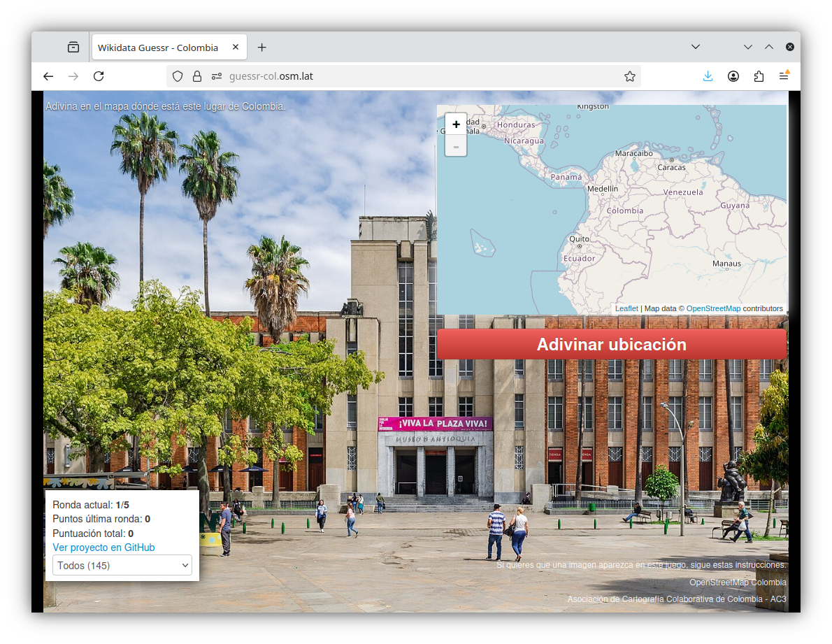Close the Wikidata Guessr tab
The height and width of the screenshot is (644, 832).
(236, 48)
